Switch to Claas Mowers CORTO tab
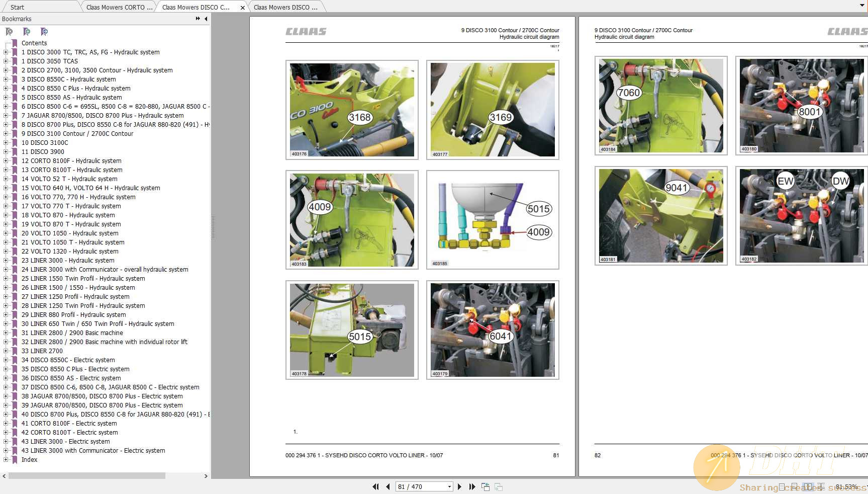 tap(119, 8)
